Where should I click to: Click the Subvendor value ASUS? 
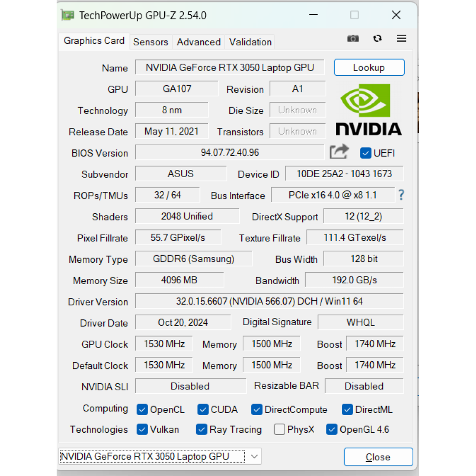click(x=181, y=174)
